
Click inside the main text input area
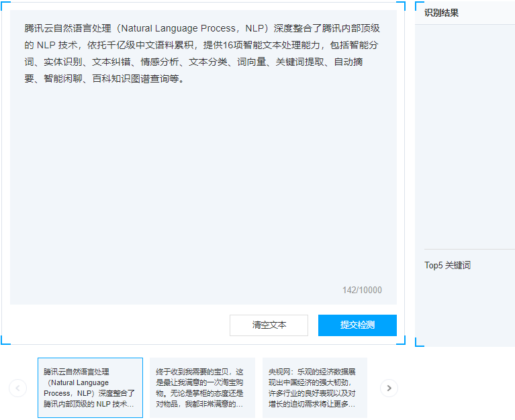203,157
